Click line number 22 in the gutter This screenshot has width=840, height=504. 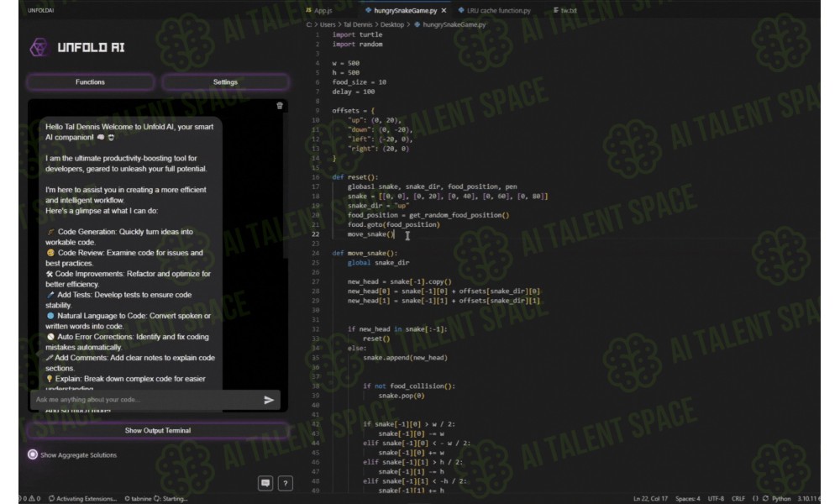(x=316, y=234)
